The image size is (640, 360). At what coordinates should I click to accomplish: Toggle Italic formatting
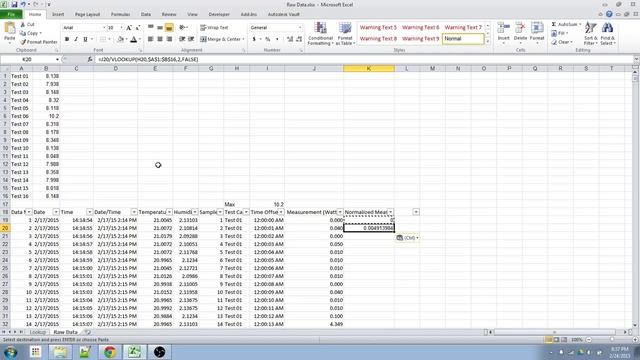76,39
